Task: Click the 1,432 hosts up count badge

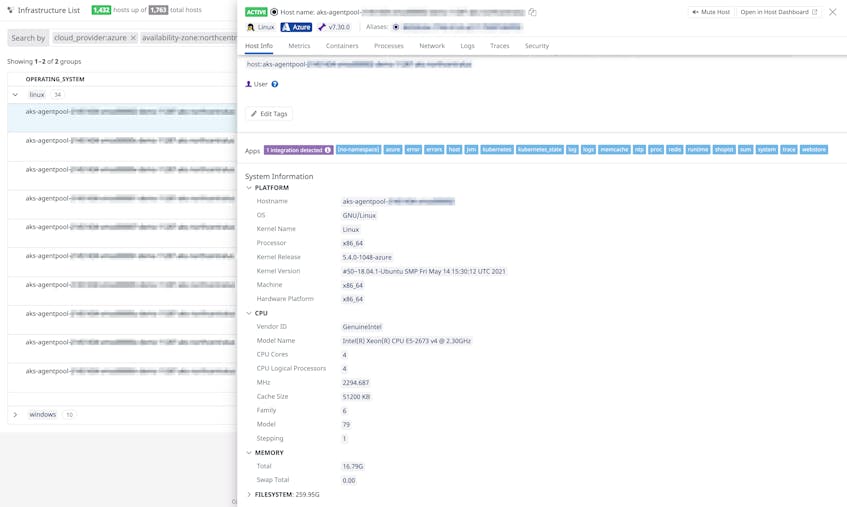Action: point(101,10)
